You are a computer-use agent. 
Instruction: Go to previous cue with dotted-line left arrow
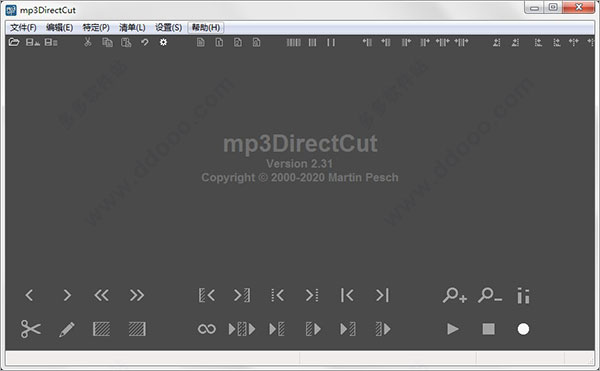click(277, 295)
